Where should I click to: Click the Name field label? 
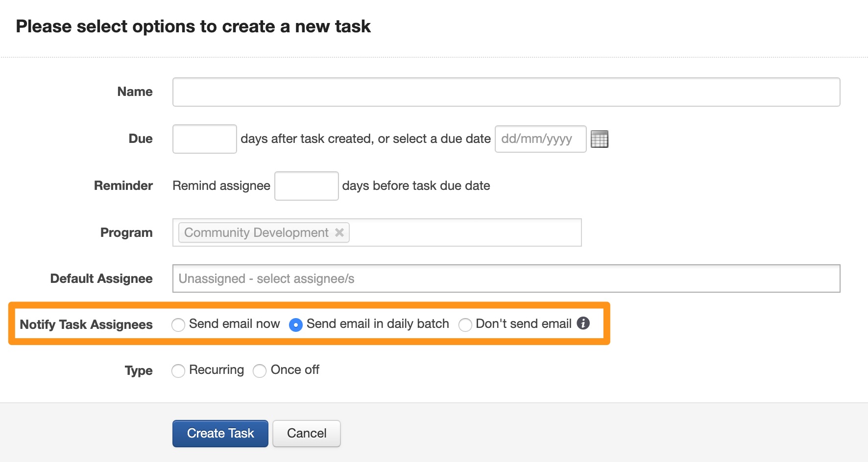tap(135, 92)
